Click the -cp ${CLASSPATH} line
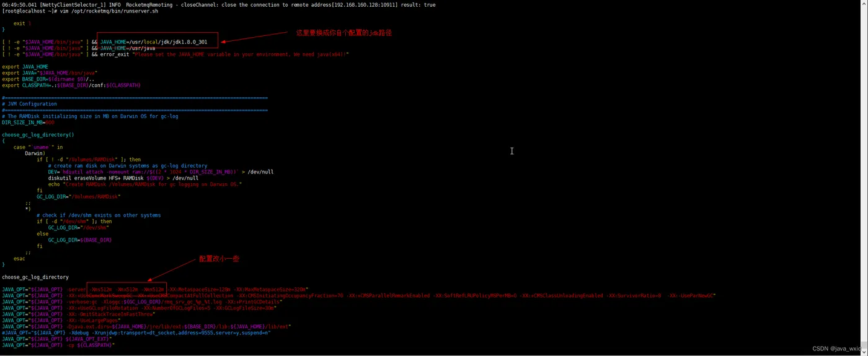The image size is (868, 356). point(58,345)
